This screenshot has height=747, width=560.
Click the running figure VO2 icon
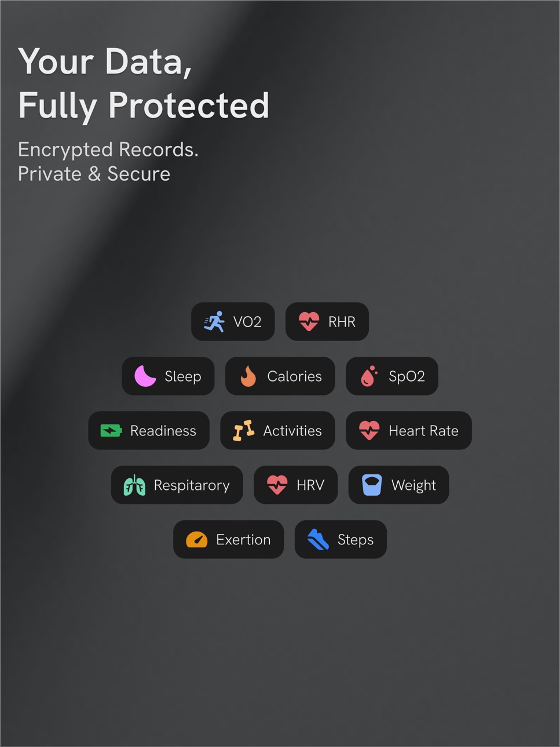click(214, 321)
